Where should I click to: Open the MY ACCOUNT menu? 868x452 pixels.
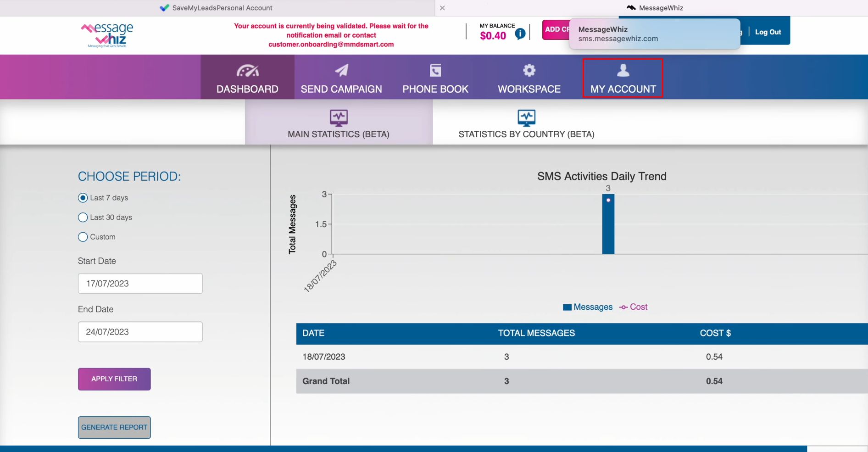coord(623,78)
